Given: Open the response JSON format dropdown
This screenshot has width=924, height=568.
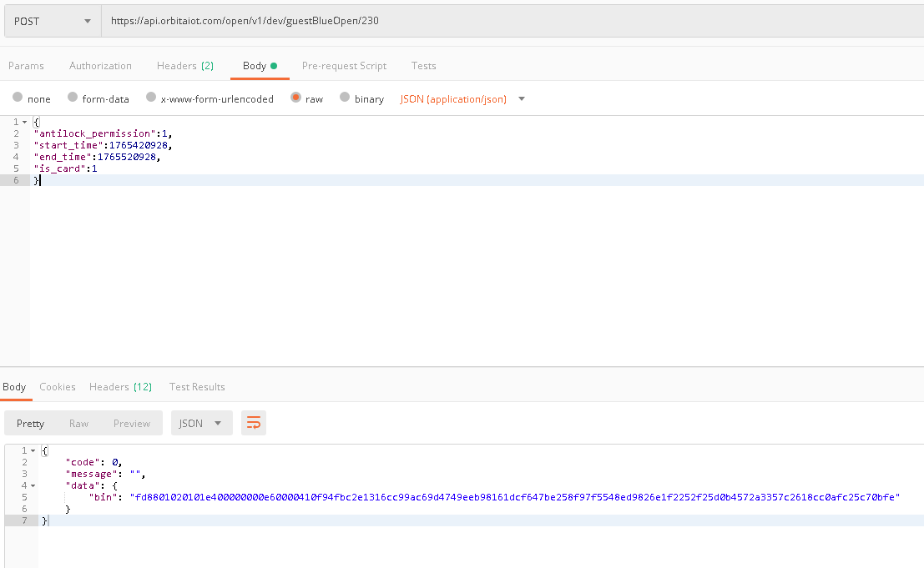Looking at the screenshot, I should [x=201, y=423].
